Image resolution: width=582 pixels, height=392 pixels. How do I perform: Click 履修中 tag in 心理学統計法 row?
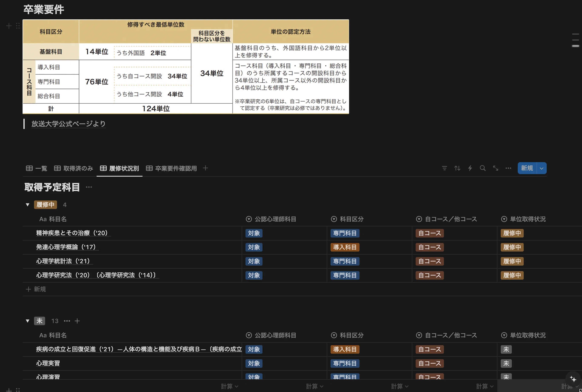(x=512, y=261)
